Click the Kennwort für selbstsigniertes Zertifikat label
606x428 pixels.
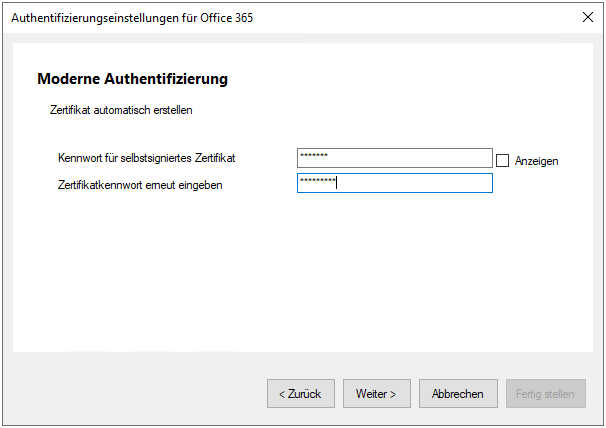point(146,158)
